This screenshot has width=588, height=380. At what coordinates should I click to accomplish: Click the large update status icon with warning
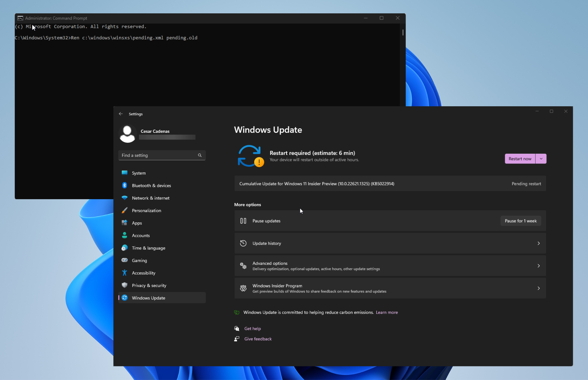[251, 156]
